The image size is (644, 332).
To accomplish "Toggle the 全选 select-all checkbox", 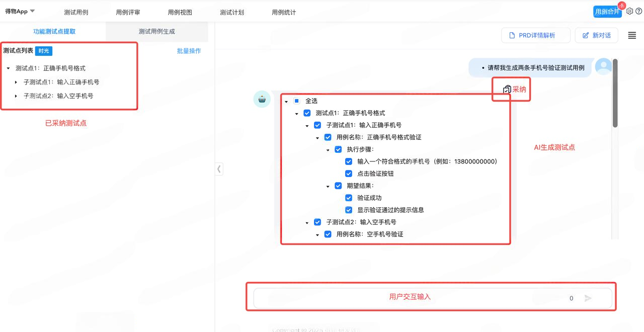I will click(296, 101).
